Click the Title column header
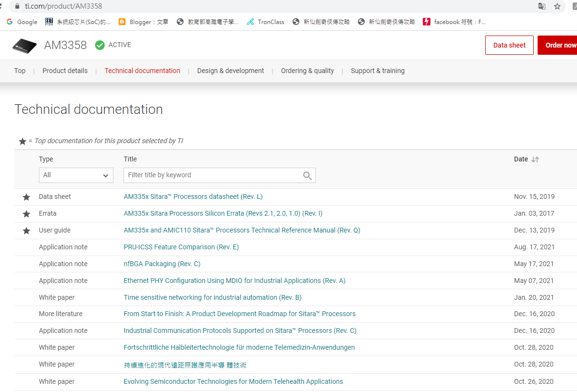This screenshot has width=577, height=392. pyautogui.click(x=130, y=159)
